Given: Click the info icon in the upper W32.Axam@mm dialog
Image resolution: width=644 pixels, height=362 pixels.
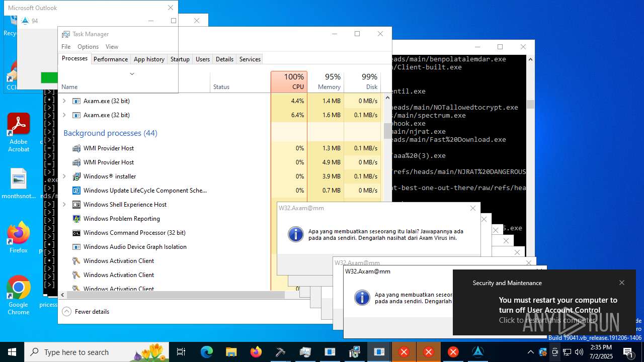Looking at the screenshot, I should pyautogui.click(x=296, y=234).
